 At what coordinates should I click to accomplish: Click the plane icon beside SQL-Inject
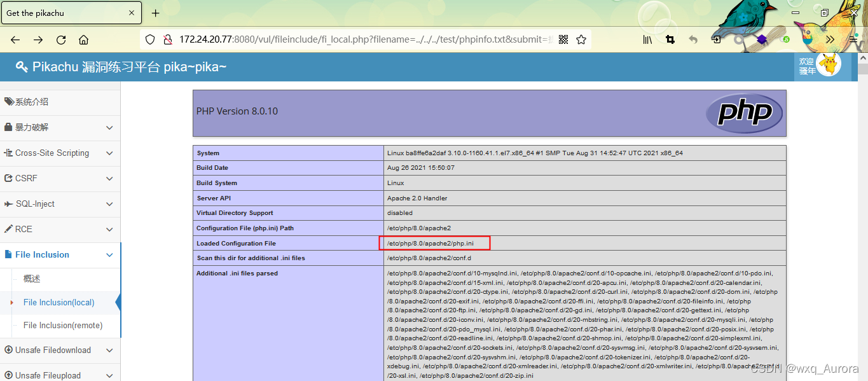tap(9, 204)
